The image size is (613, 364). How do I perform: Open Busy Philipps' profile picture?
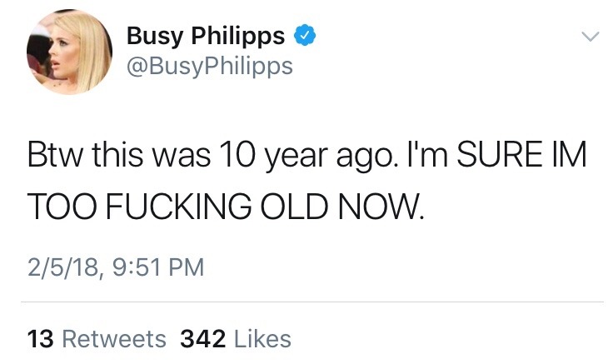pos(70,52)
